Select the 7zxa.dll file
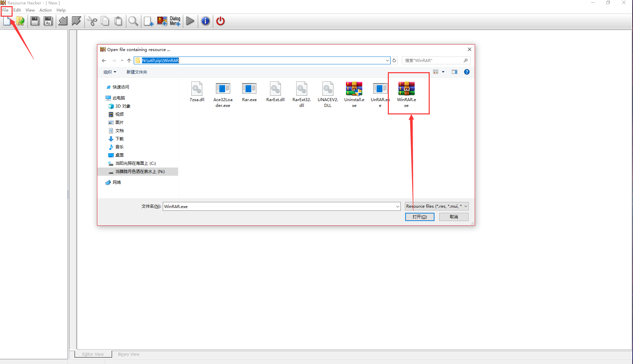633x364 pixels. tap(197, 92)
